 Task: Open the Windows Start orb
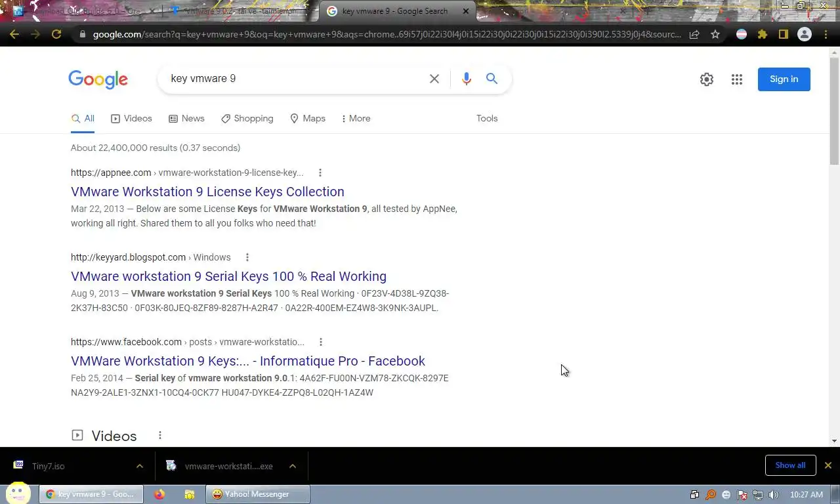pyautogui.click(x=18, y=493)
